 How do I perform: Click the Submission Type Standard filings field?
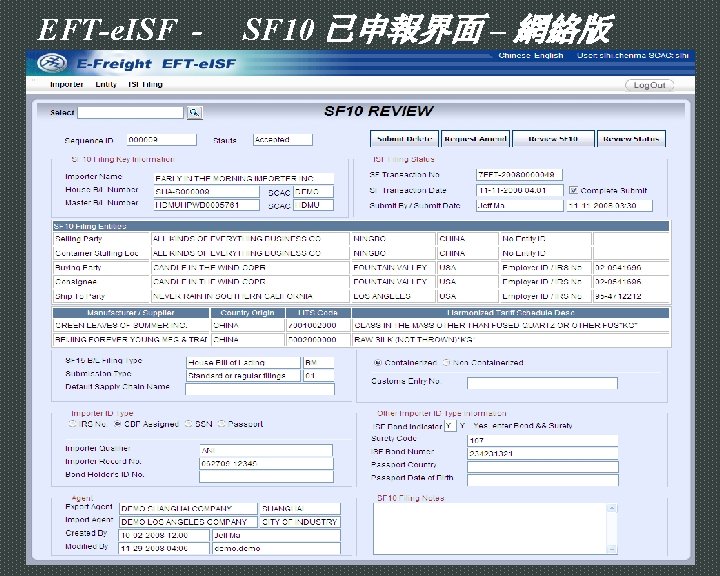(243, 376)
